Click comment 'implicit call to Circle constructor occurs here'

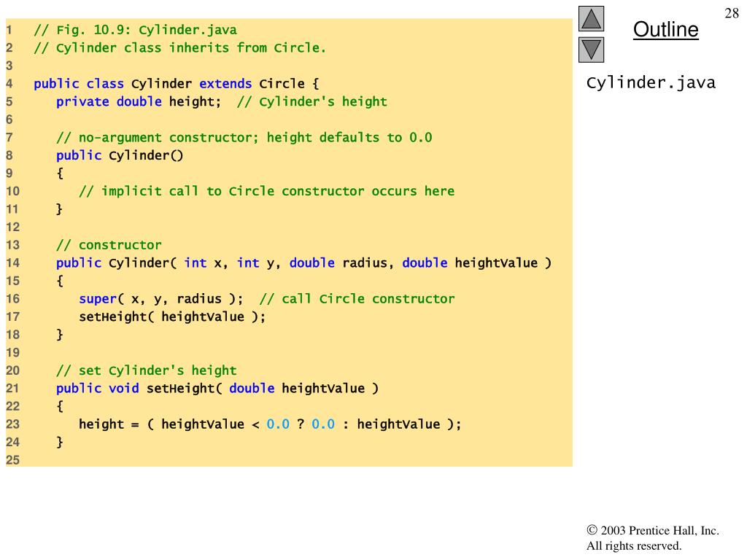tap(267, 192)
